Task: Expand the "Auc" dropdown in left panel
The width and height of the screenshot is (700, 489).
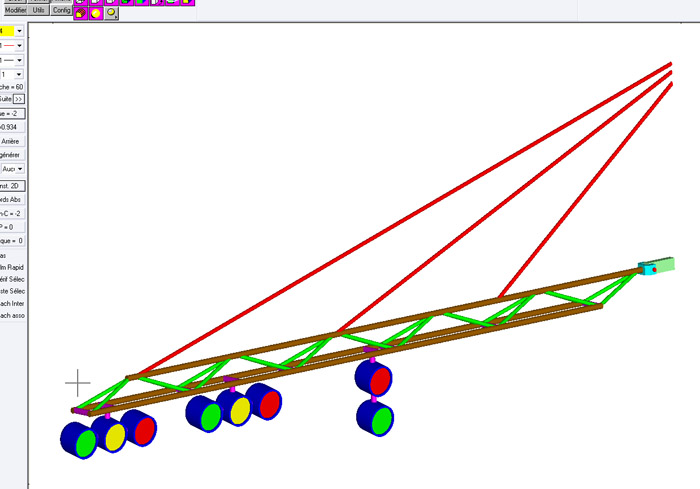Action: point(19,169)
